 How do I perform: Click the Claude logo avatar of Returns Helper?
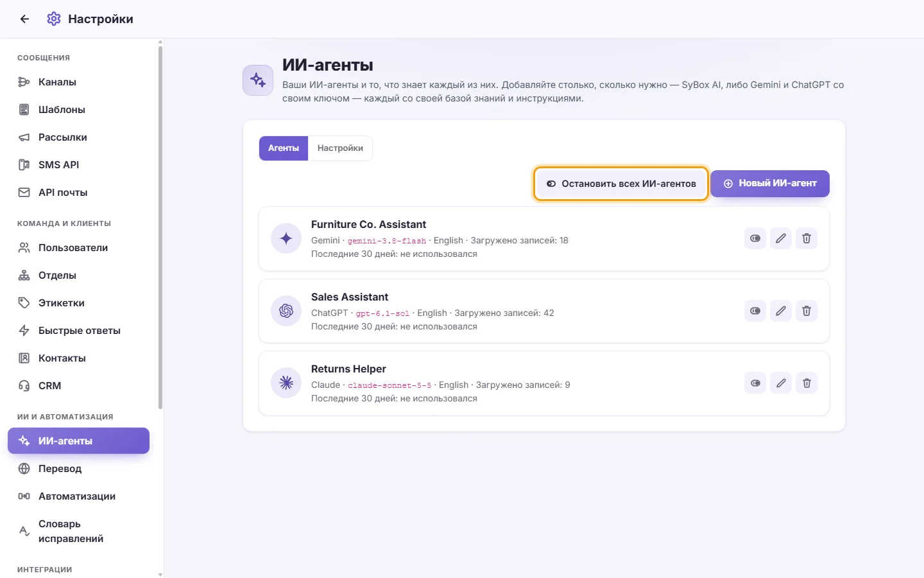tap(286, 383)
